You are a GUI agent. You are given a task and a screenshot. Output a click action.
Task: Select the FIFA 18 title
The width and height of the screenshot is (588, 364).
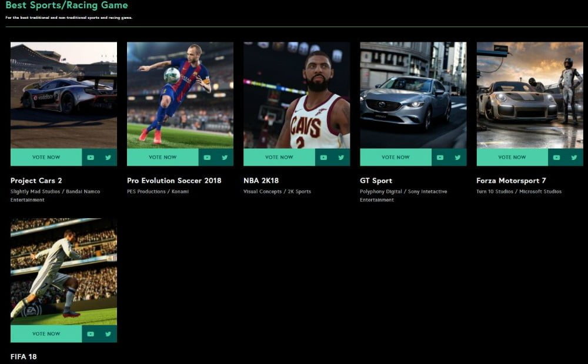24,357
